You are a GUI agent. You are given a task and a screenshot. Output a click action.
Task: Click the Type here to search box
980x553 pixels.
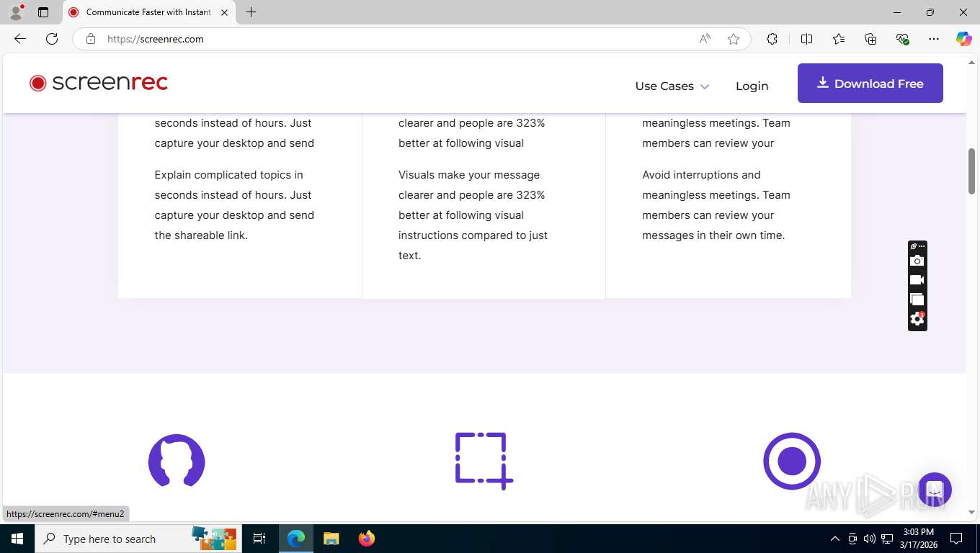coord(137,539)
